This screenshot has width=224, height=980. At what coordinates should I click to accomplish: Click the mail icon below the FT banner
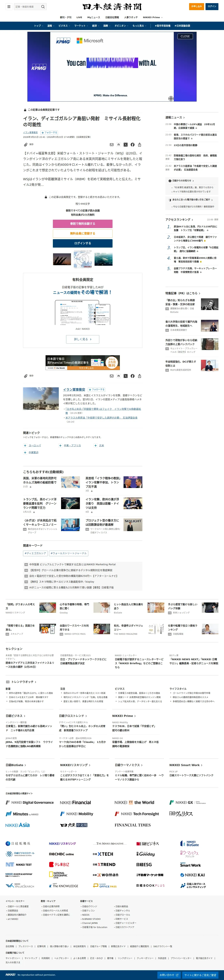pyautogui.click(x=111, y=376)
